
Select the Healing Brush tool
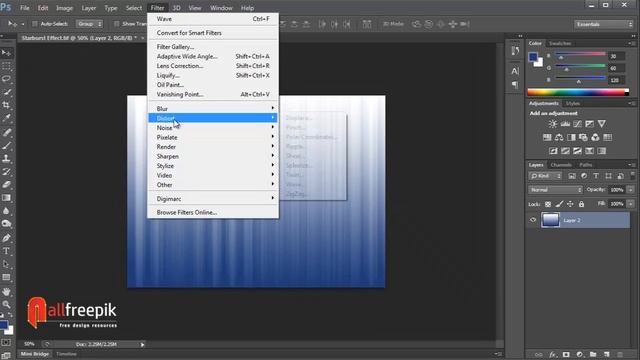(6, 132)
